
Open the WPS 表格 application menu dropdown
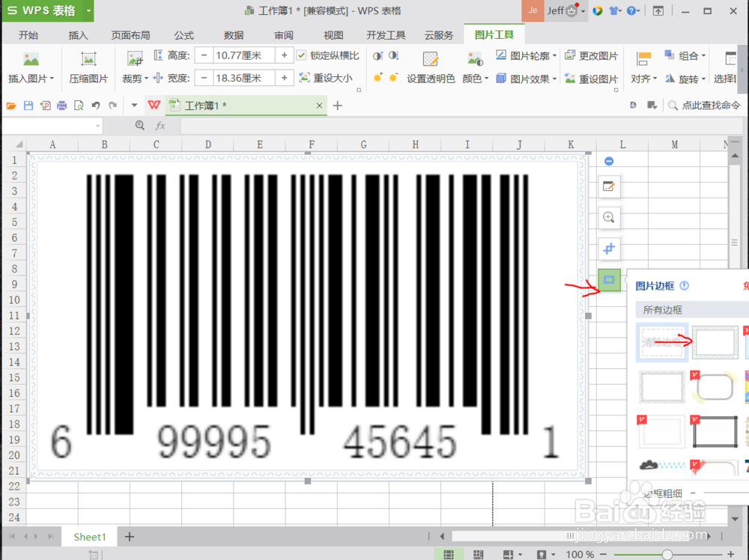(88, 10)
